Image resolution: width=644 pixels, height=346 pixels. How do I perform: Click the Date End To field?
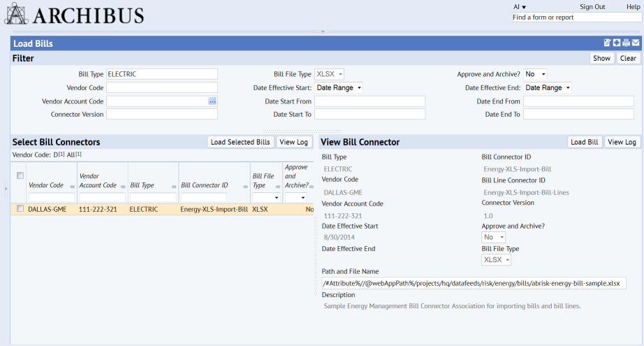click(x=579, y=114)
